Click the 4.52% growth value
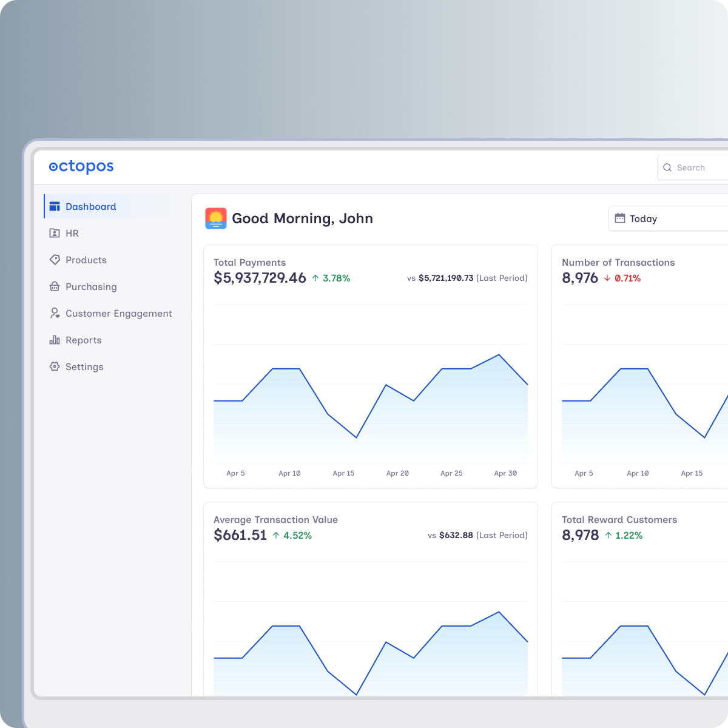 pos(297,536)
